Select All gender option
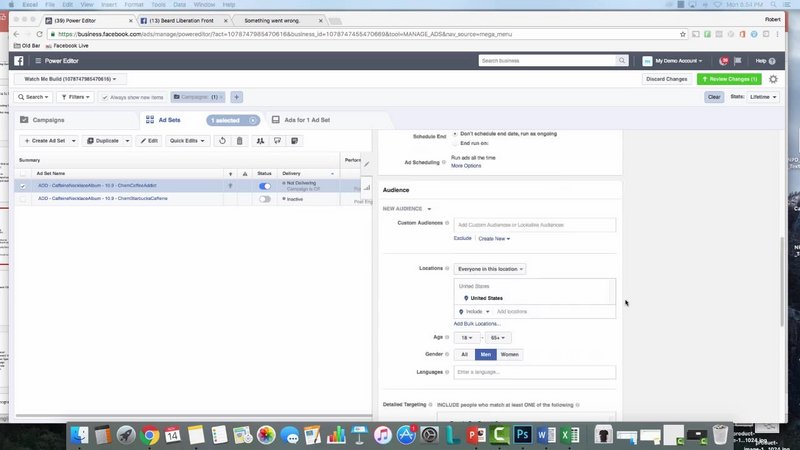The width and height of the screenshot is (800, 450). coord(464,355)
